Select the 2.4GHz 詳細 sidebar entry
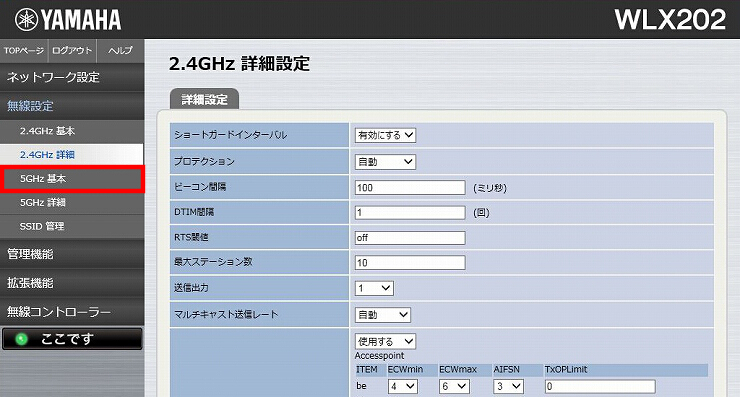740x397 pixels. pos(72,155)
